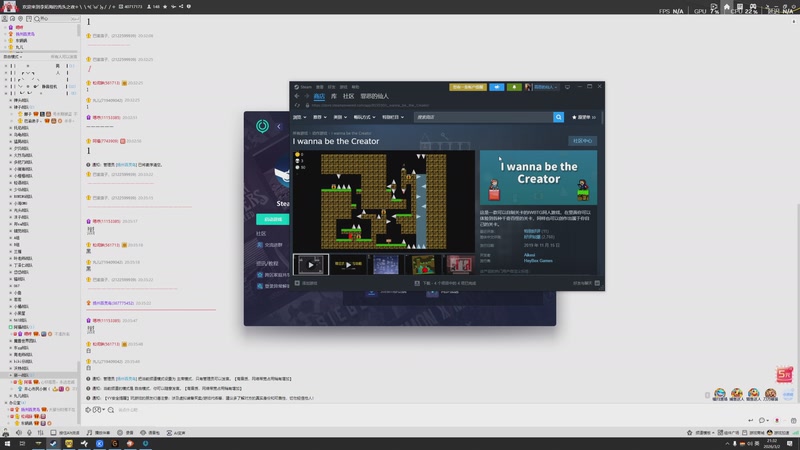This screenshot has width=800, height=450.
Task: Expand the 推荐 store dropdown
Action: click(x=319, y=117)
